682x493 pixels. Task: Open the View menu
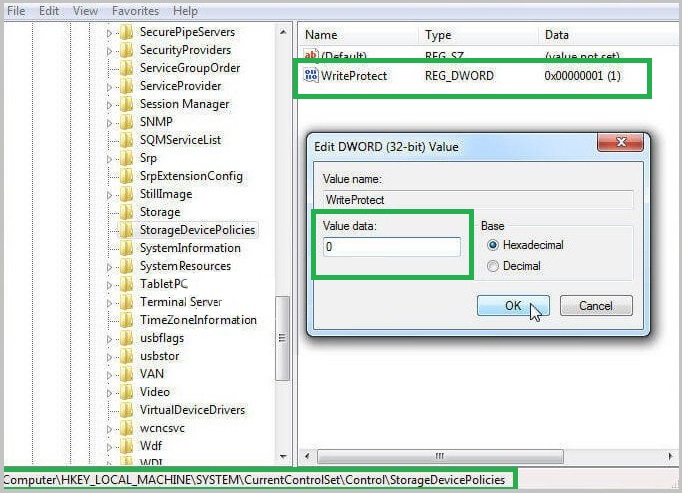[85, 10]
